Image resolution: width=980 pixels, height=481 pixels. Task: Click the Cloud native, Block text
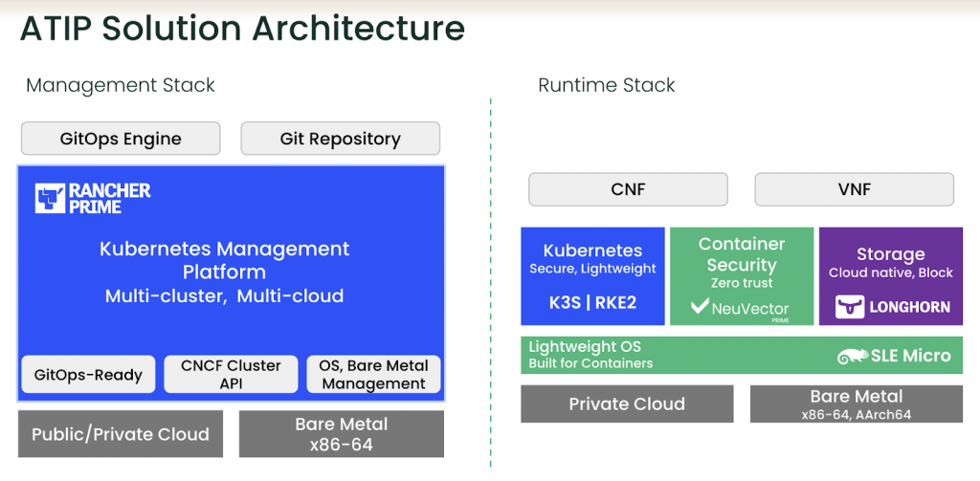coord(891,273)
